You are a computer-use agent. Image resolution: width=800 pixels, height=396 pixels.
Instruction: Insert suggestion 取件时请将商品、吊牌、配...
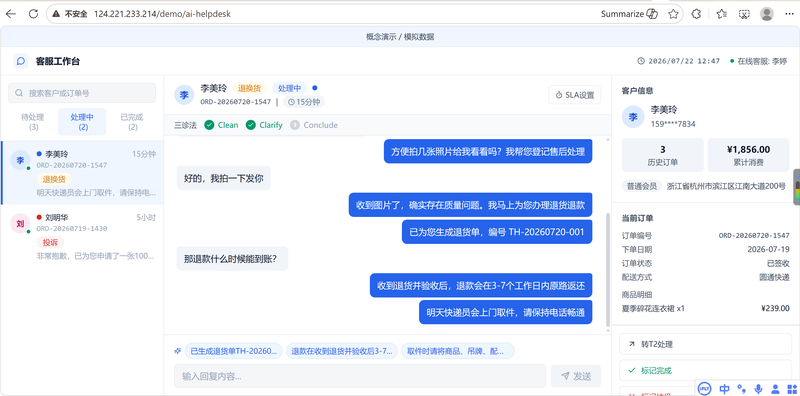458,351
